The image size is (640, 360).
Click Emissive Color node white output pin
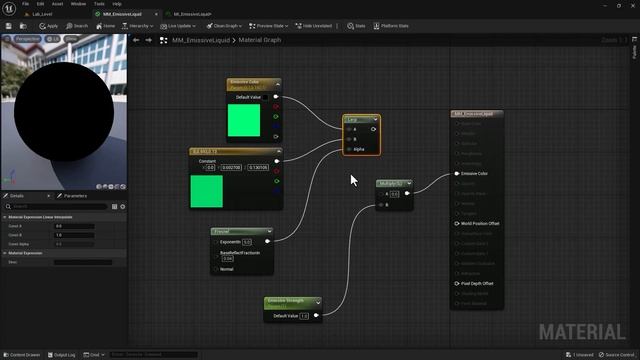276,97
